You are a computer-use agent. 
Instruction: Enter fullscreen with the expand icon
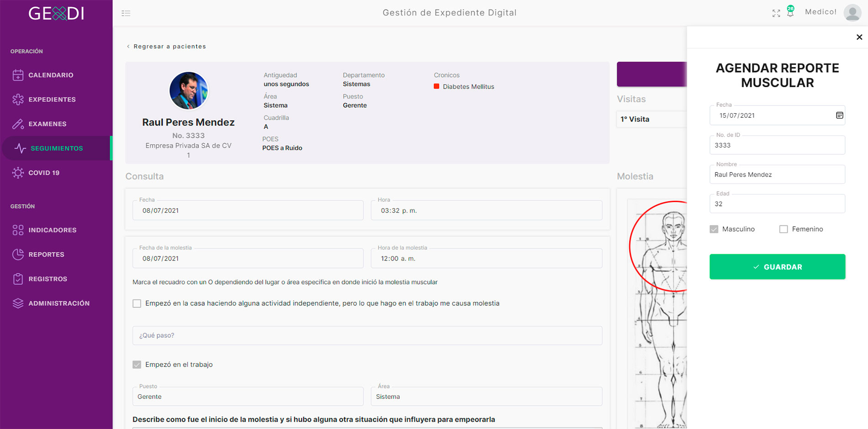[x=776, y=13]
